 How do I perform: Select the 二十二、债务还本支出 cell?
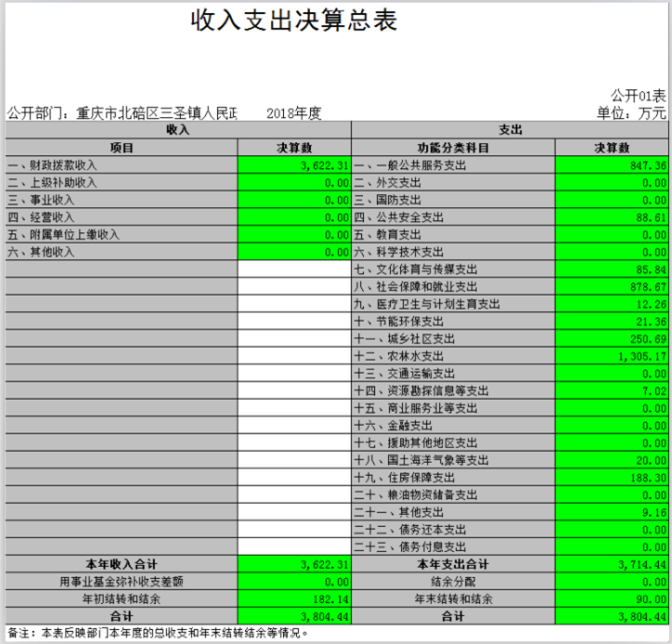pos(453,530)
